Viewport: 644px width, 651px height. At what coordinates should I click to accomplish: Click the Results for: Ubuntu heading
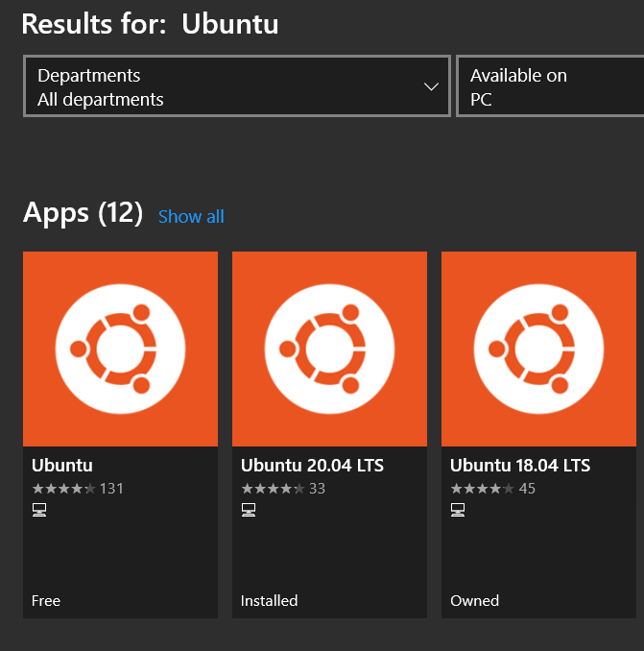(151, 24)
